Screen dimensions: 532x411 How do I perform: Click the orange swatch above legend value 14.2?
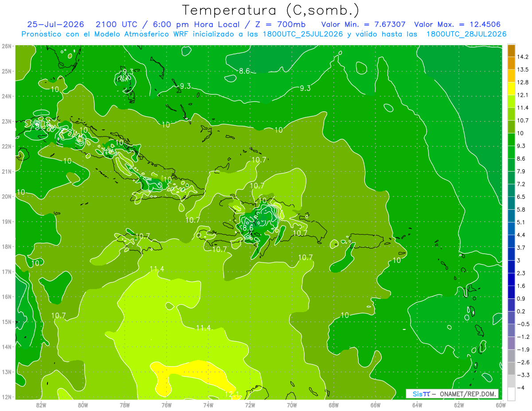point(511,51)
